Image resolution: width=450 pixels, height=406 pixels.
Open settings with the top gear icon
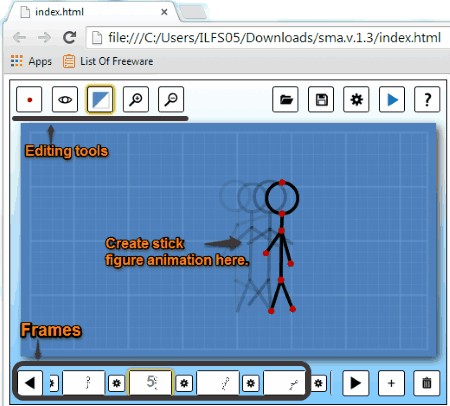(x=356, y=99)
